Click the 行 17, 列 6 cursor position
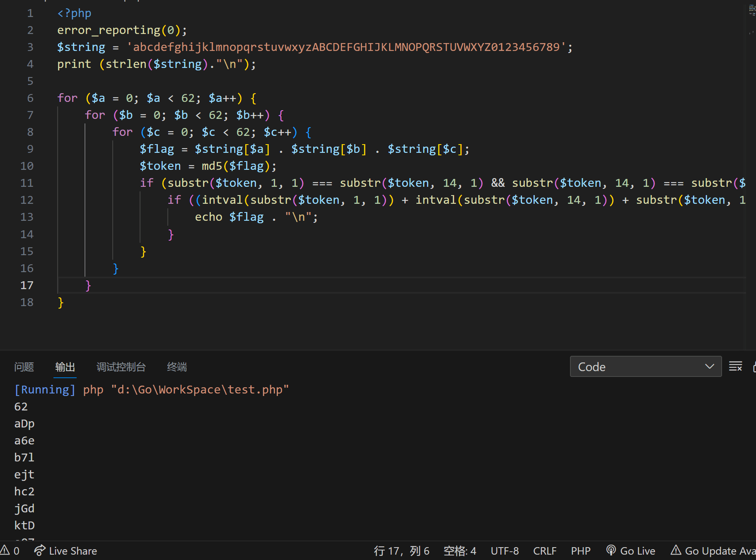The height and width of the screenshot is (560, 756). 401,551
